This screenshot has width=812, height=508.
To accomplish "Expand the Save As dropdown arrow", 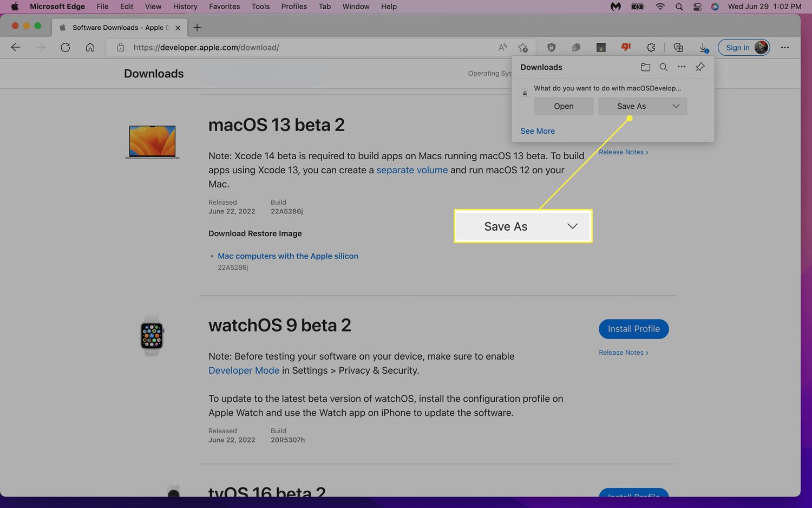I will (x=676, y=106).
